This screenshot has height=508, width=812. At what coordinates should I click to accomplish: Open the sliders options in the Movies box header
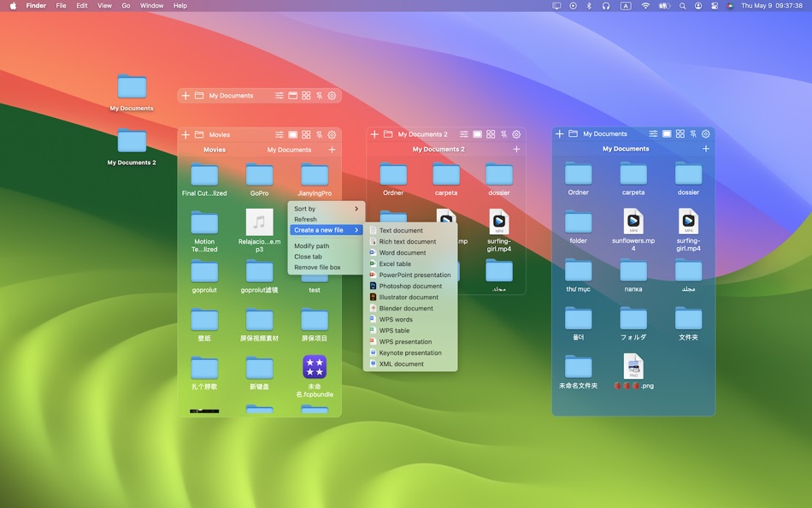pos(279,134)
